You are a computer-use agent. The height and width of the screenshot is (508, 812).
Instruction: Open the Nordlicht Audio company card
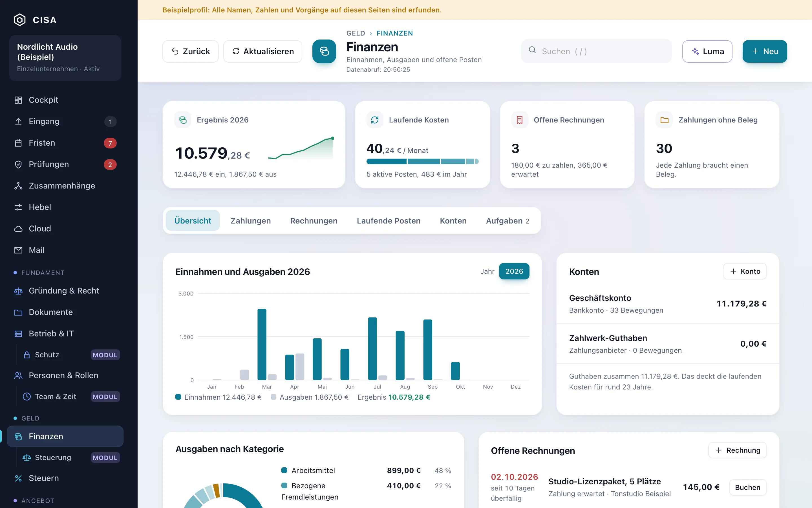click(65, 58)
